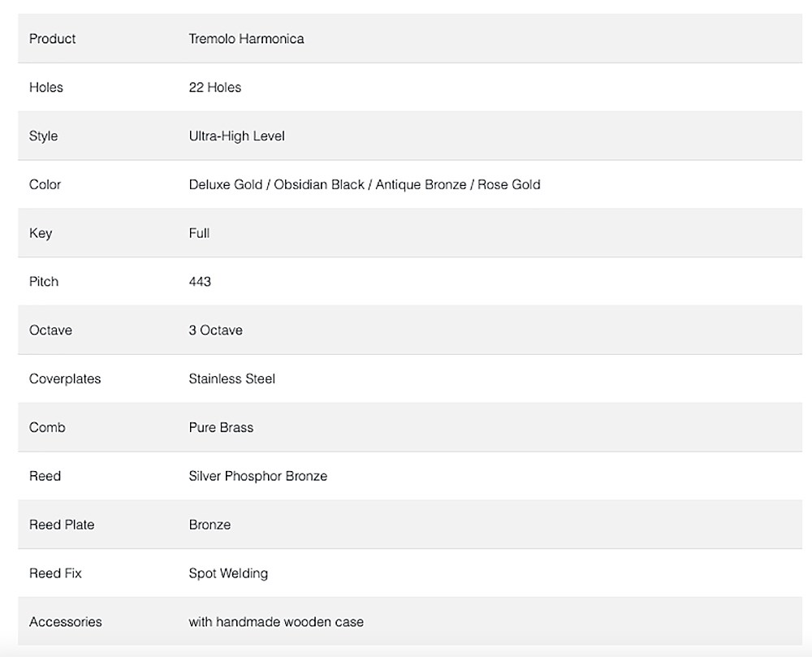Click the "Tremolo Harmonica" product value
Viewport: 812px width, 657px height.
(246, 38)
